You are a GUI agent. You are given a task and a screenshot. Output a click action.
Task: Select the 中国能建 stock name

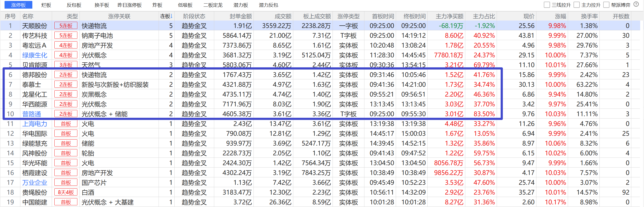coord(34,202)
